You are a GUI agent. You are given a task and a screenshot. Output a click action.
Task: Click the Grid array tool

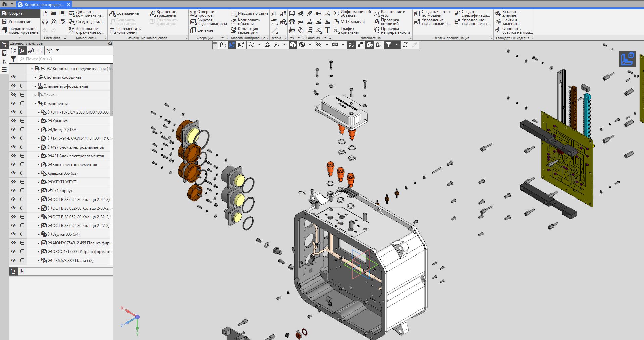tap(234, 13)
